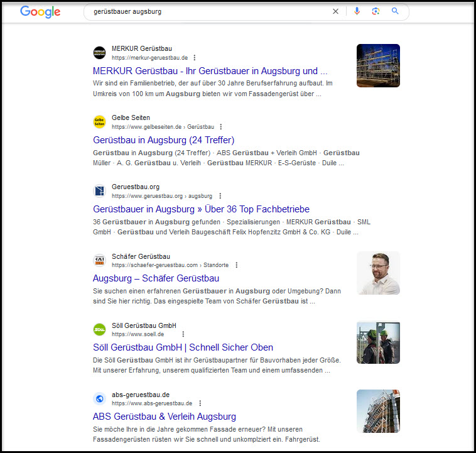
Task: Click Geruestbau.org blue favicon
Action: pyautogui.click(x=99, y=191)
